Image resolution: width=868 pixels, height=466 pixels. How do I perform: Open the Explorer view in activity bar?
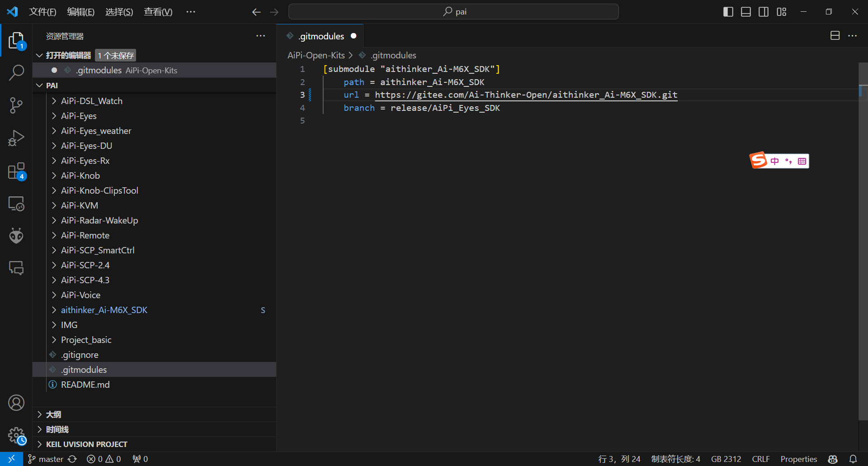point(16,40)
